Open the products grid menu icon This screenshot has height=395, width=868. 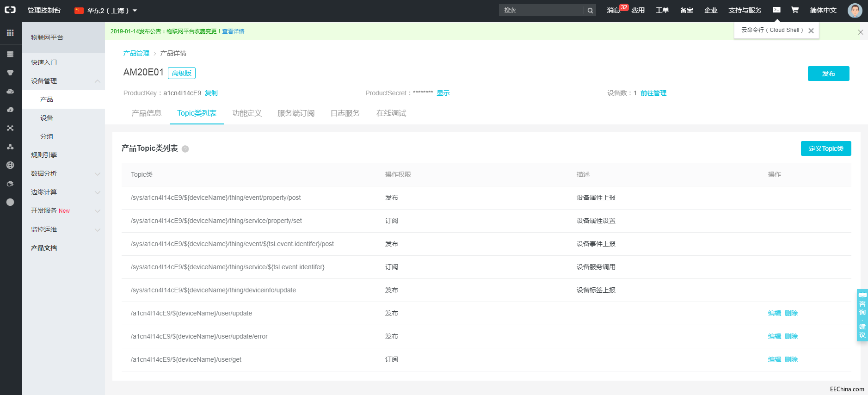(10, 33)
